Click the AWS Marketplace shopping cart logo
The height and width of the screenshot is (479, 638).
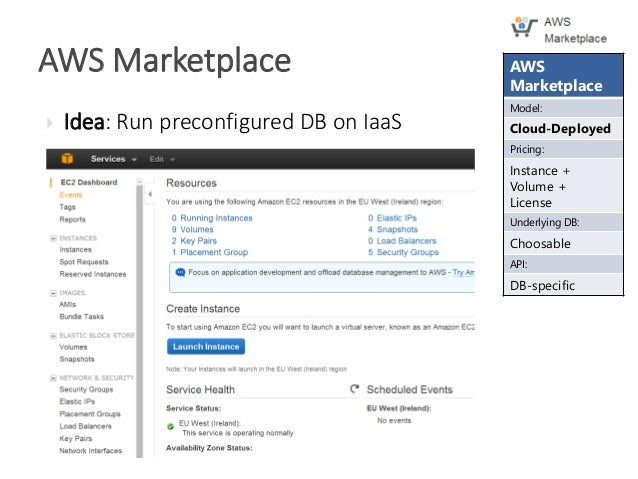(x=524, y=27)
